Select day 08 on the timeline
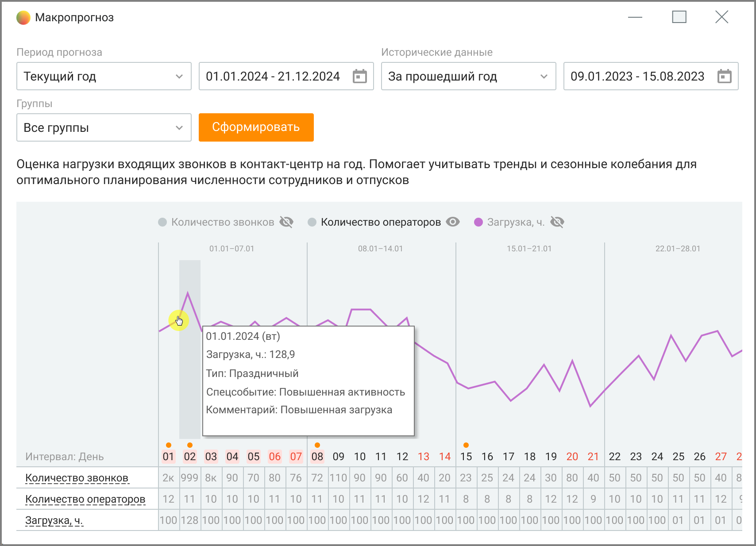This screenshot has height=546, width=756. tap(317, 457)
